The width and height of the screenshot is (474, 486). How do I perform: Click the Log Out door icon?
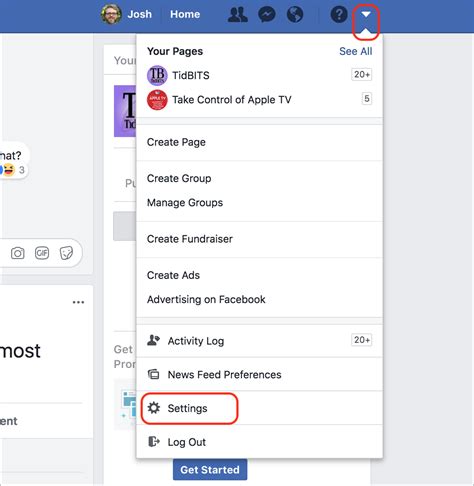pos(154,442)
